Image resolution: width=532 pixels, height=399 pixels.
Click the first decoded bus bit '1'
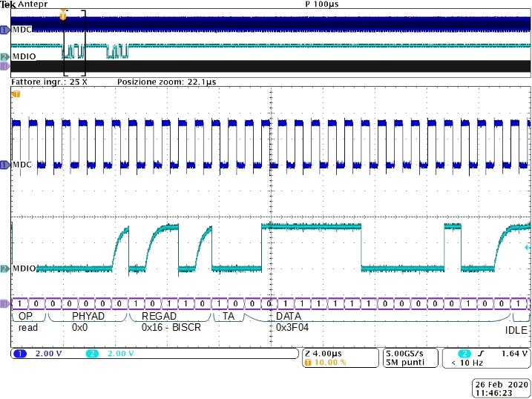[20, 303]
